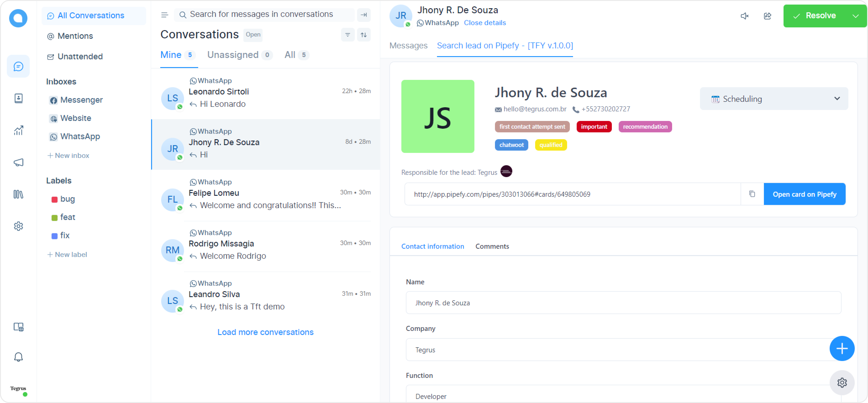
Task: Open the Campaigns megaphone icon
Action: click(x=18, y=162)
